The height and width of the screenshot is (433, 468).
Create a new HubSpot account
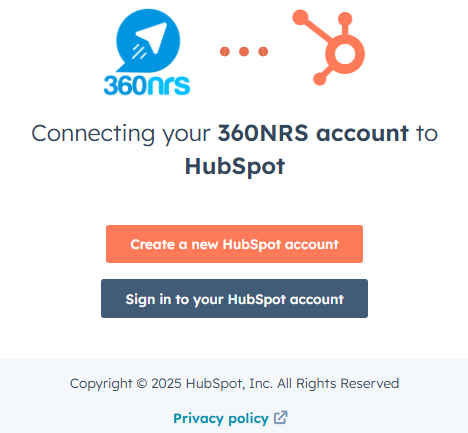click(234, 244)
